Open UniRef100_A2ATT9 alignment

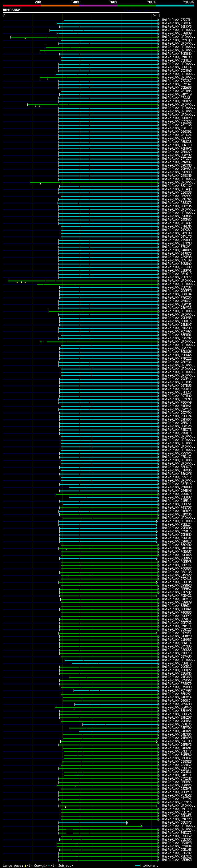coord(176,128)
